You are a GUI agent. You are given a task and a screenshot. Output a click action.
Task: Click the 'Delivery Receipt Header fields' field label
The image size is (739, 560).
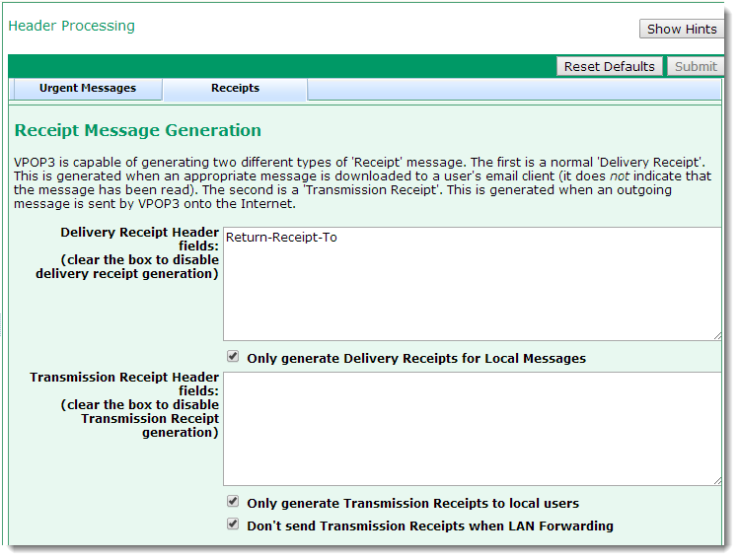click(139, 253)
